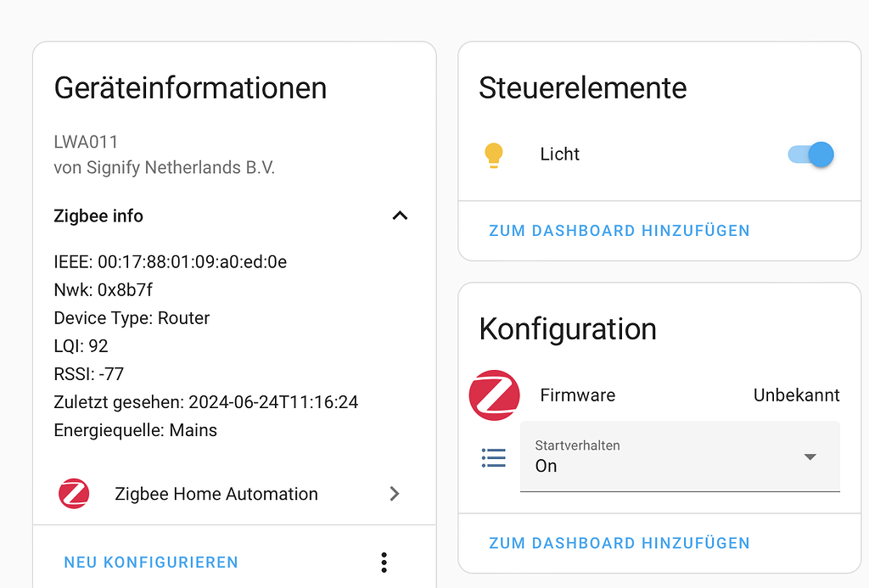Click the yellow light bulb icon
The image size is (869, 588).
click(x=493, y=154)
